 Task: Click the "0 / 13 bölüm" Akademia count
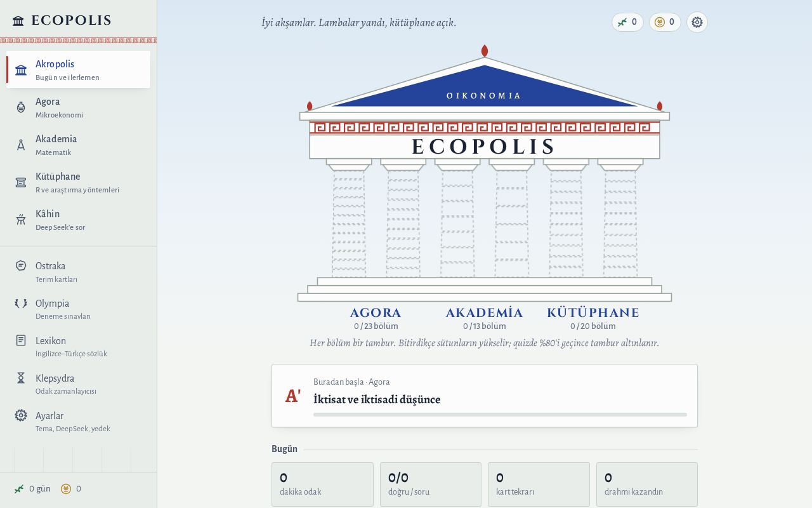point(485,326)
